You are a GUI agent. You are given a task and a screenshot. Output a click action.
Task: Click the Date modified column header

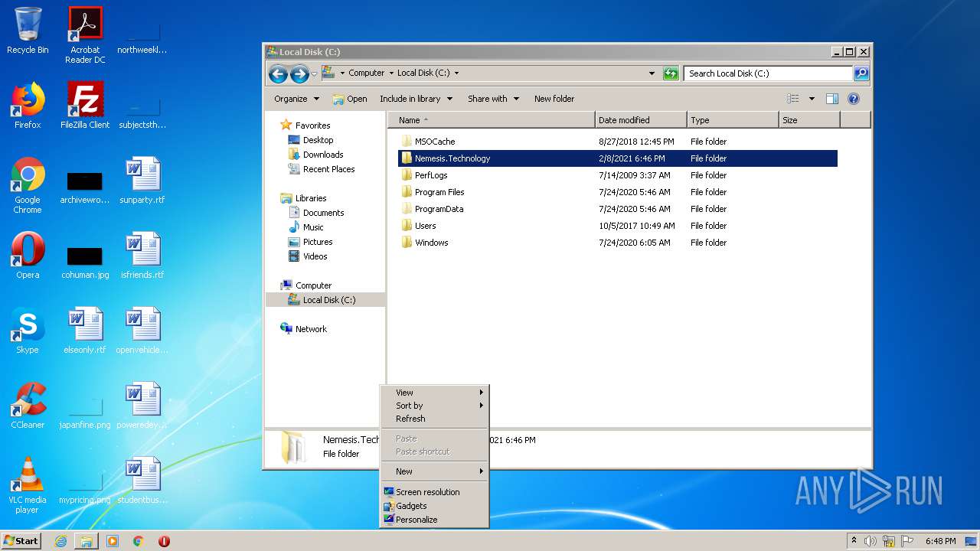tap(641, 120)
